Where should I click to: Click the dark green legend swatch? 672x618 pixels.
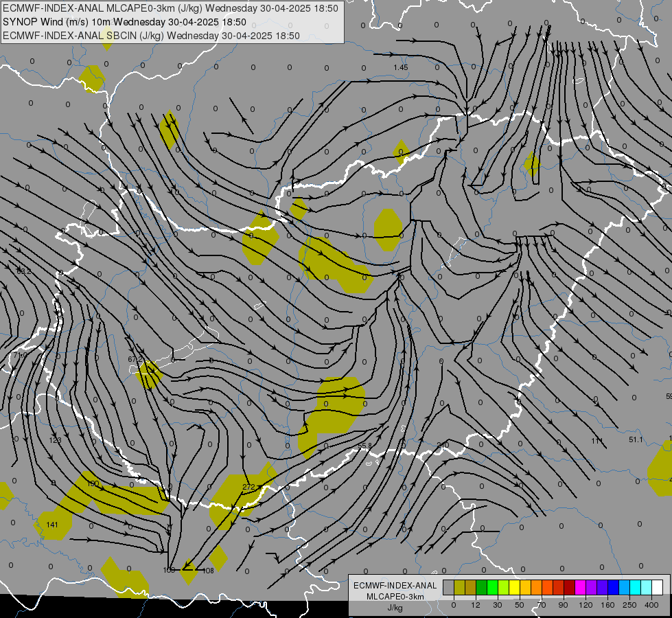pos(482,587)
